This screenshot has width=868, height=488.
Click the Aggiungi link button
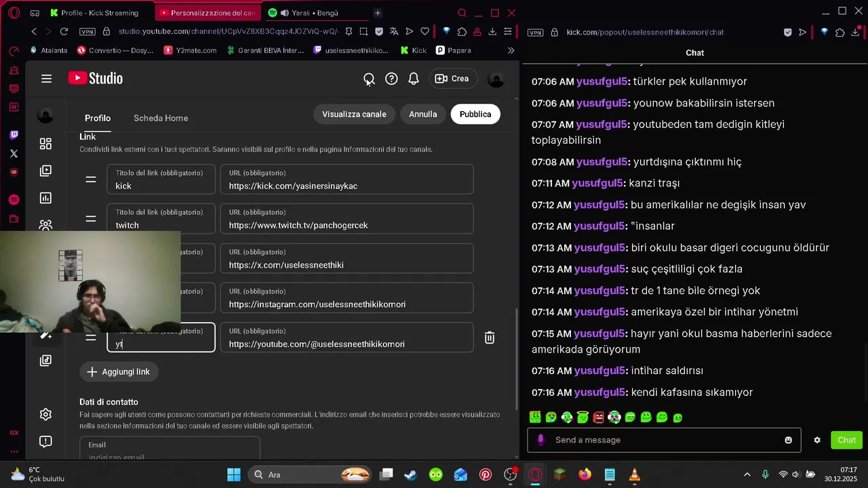(119, 371)
